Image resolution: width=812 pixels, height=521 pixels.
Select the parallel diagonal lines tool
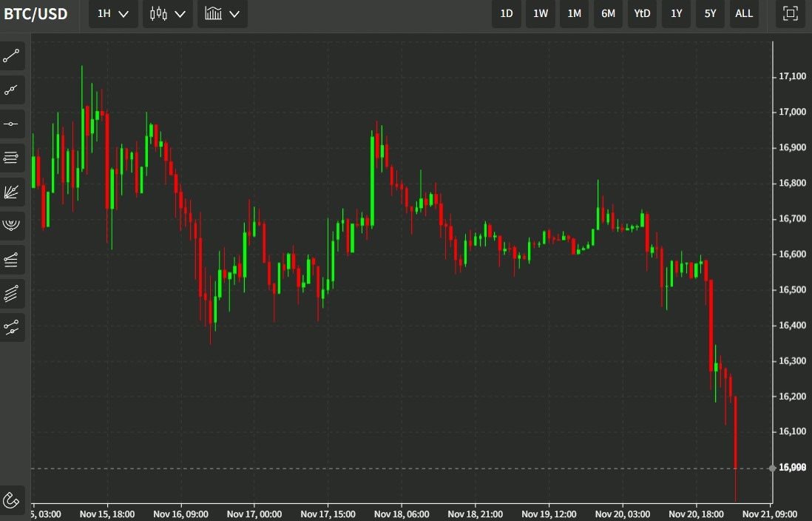[11, 293]
